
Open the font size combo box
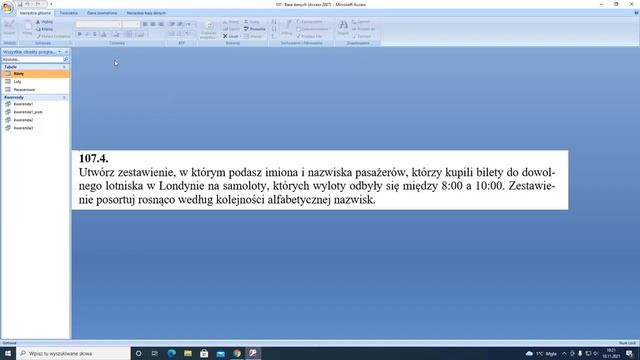131,24
